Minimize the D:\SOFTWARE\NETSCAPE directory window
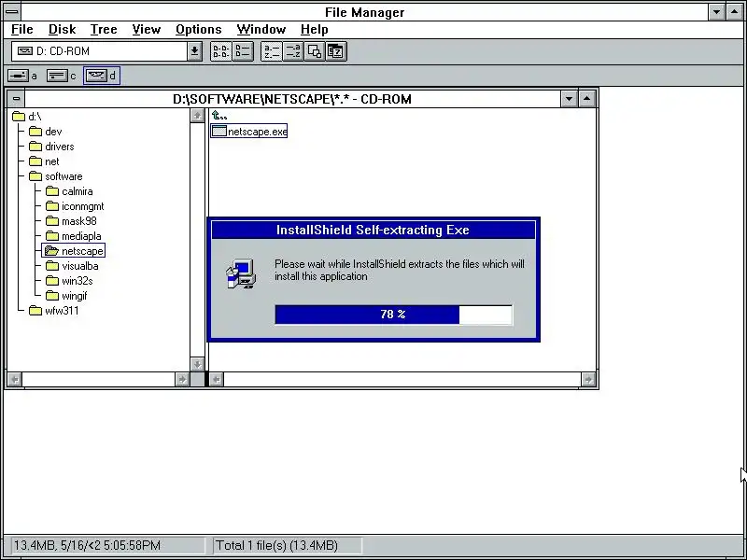747x560 pixels. pos(570,99)
